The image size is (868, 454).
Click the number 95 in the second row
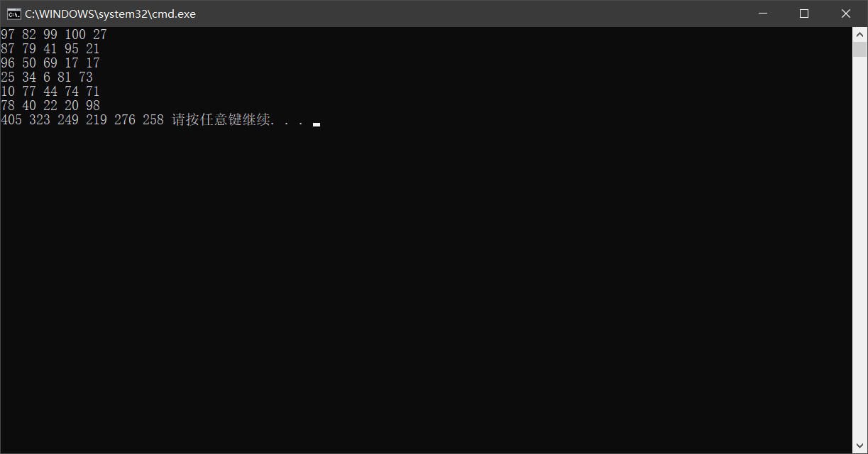coord(72,49)
